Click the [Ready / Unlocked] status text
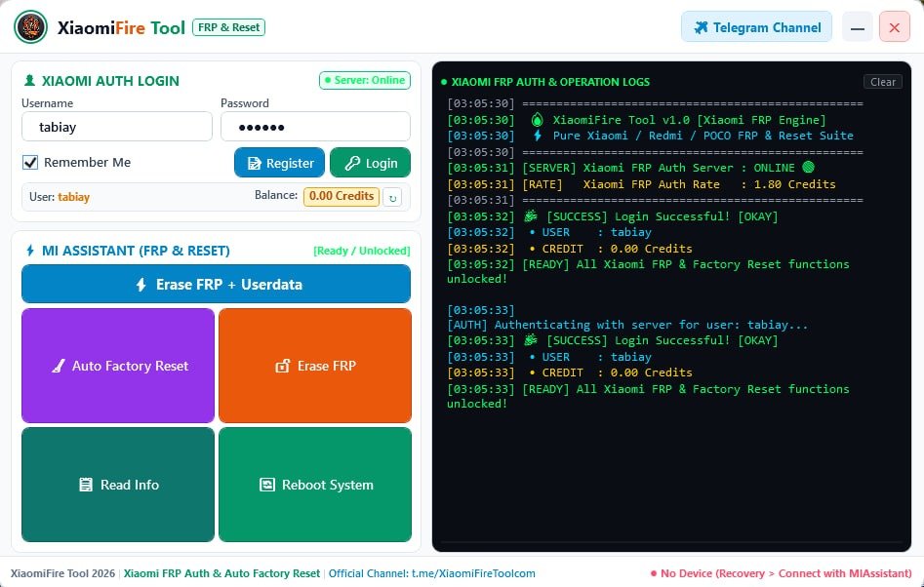924x587 pixels. click(x=362, y=251)
